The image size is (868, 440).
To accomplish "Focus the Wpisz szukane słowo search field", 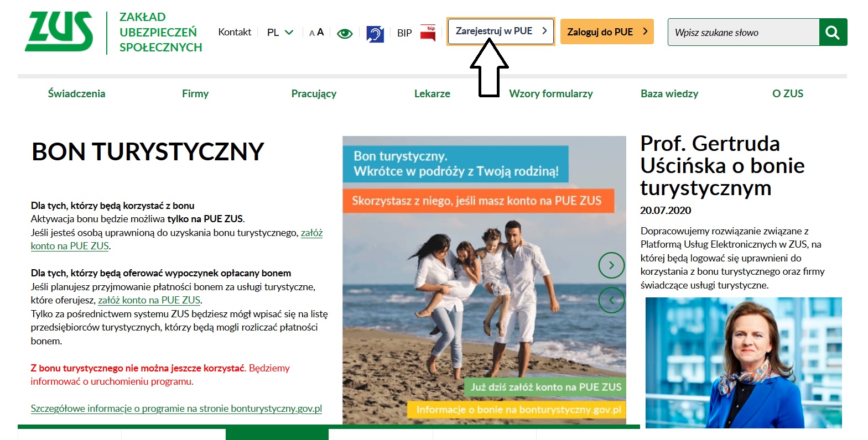I will click(x=744, y=32).
